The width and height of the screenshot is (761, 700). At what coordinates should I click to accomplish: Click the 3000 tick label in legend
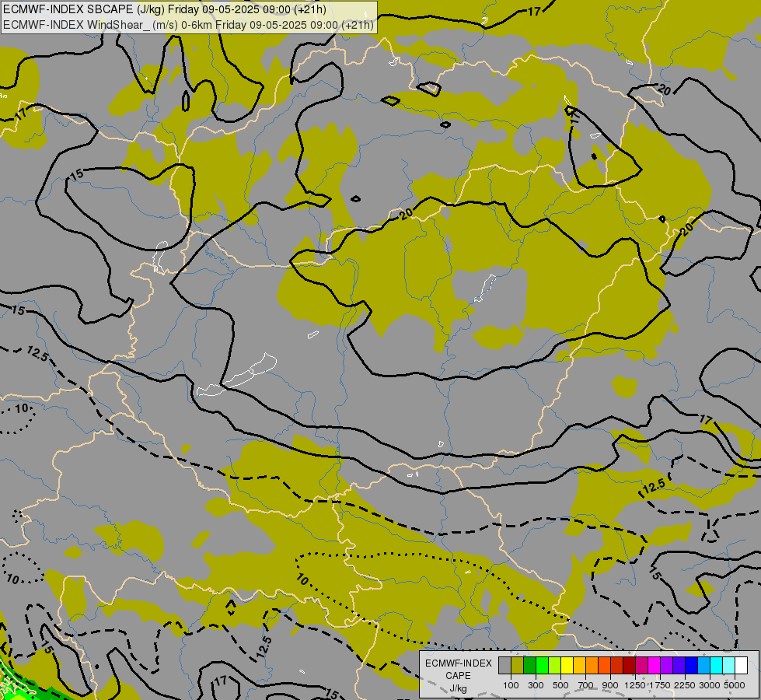click(710, 685)
